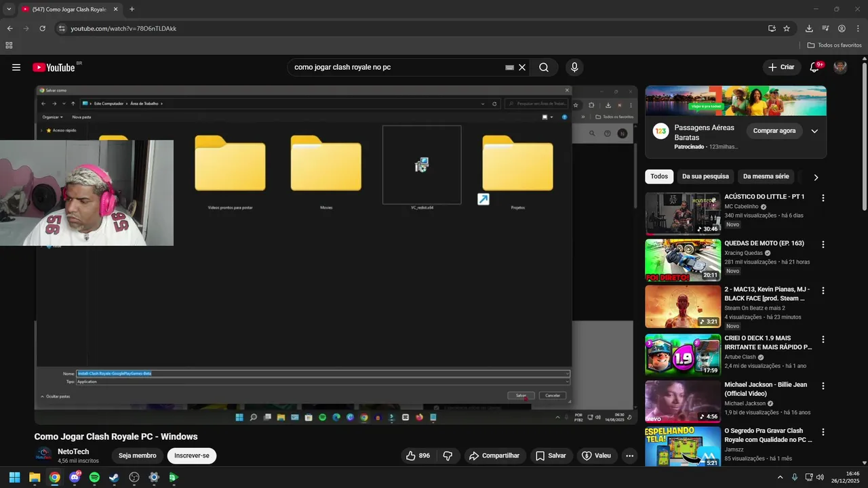868x488 pixels.
Task: Open site info icon in address bar
Action: 62,28
